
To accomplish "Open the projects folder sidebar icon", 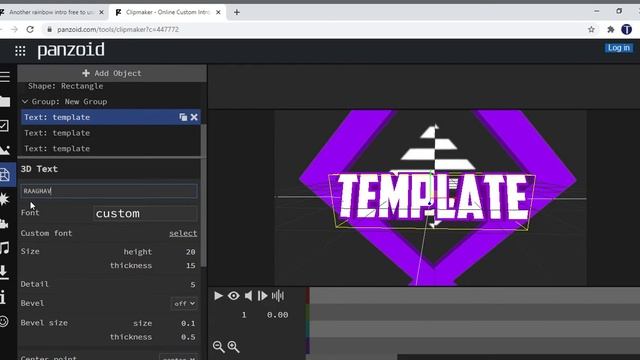I will pos(5,101).
